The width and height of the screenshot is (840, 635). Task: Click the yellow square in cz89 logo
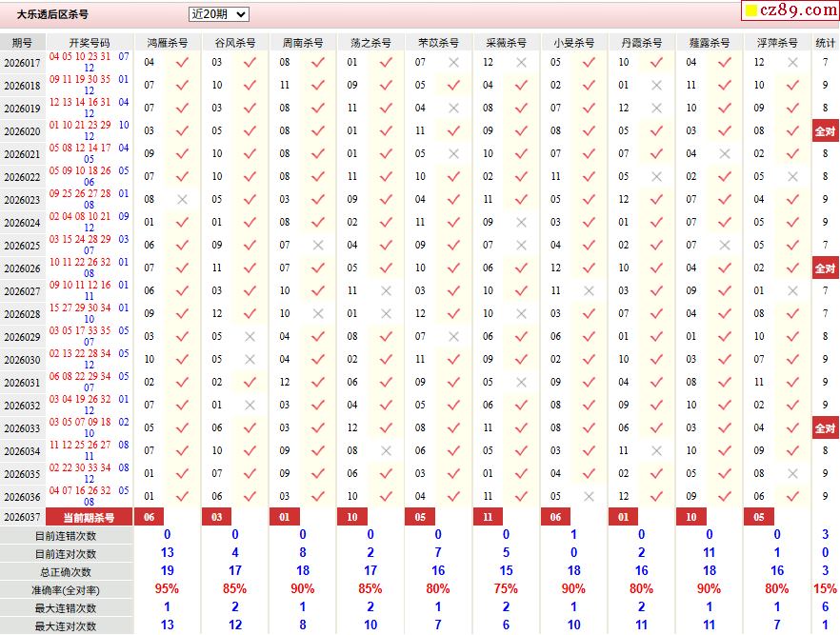750,11
